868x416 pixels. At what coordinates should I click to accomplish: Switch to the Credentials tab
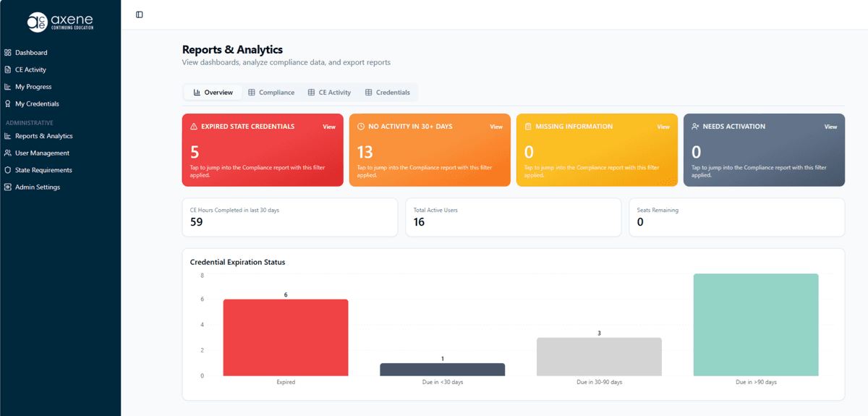click(x=388, y=93)
